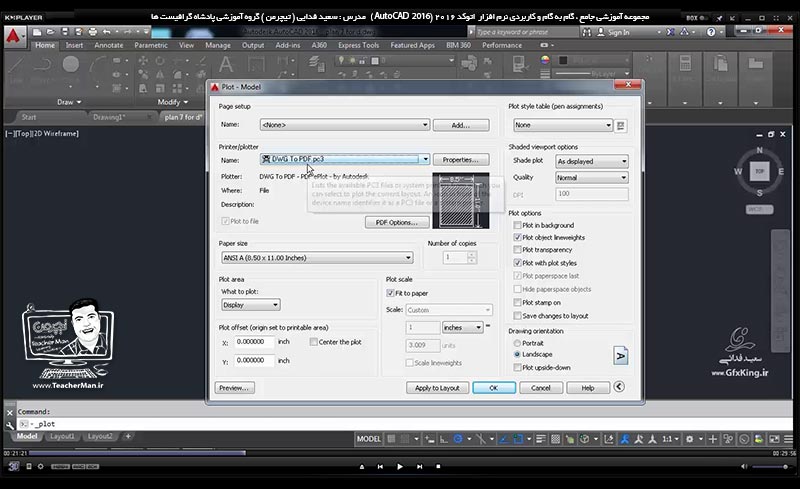Open the Output ribbon tab

coord(253,45)
